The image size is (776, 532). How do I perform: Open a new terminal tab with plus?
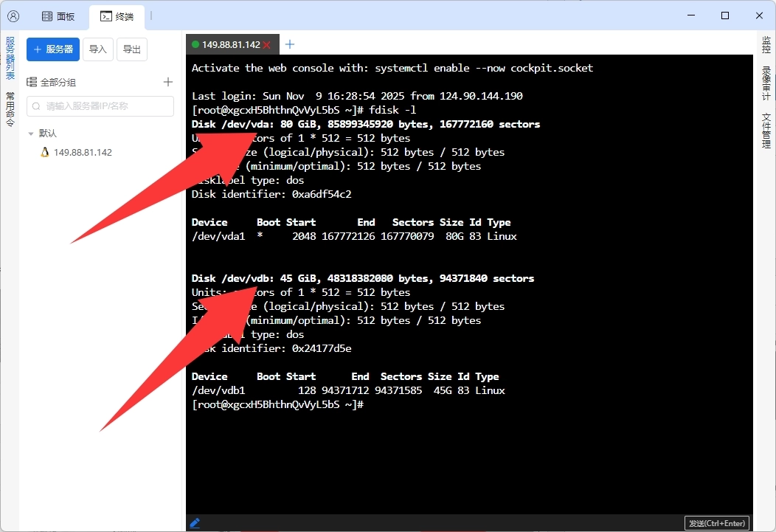click(x=290, y=44)
